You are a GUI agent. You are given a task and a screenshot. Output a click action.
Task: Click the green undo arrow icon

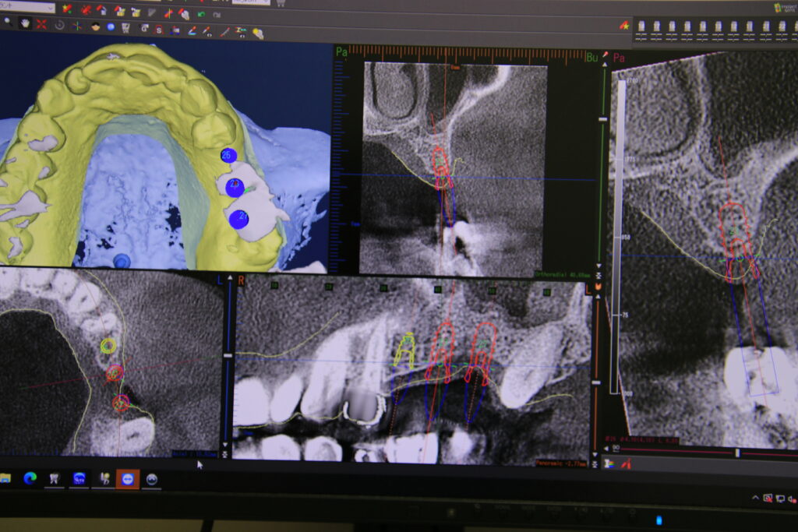tap(202, 14)
